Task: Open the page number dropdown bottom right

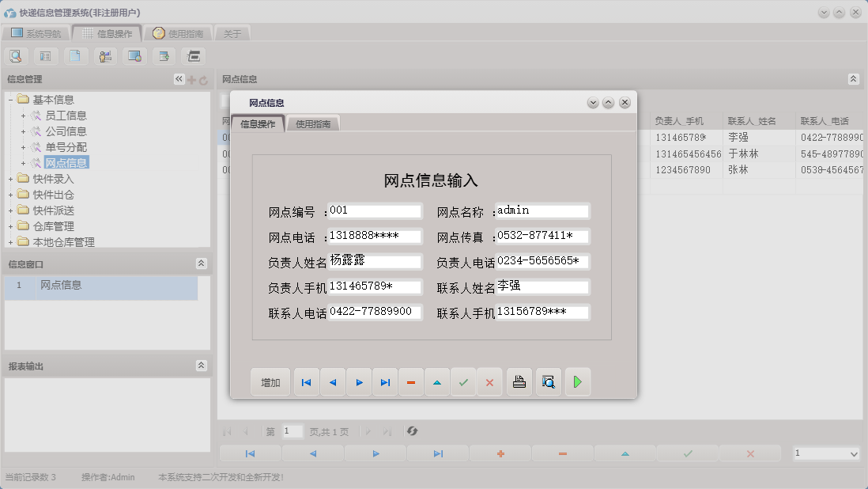Action: tap(826, 452)
